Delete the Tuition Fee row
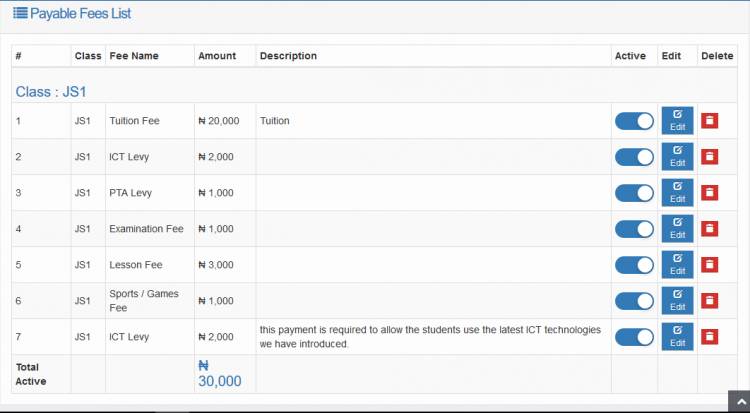The image size is (750, 413). (x=709, y=121)
